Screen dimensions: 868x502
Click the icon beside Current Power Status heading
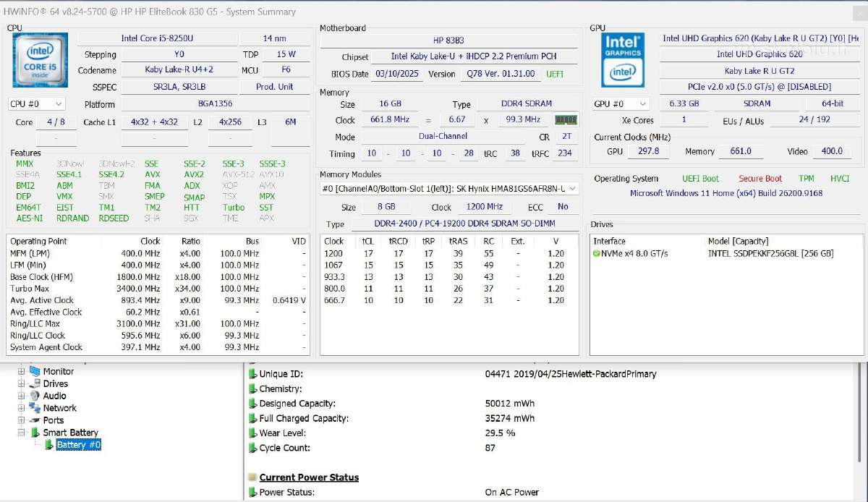252,477
